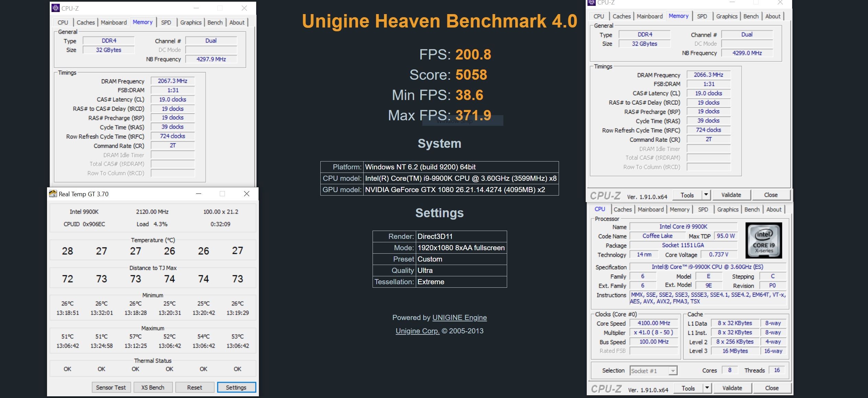
Task: Click Validate in upper-right CPU-Z window
Action: [x=731, y=195]
